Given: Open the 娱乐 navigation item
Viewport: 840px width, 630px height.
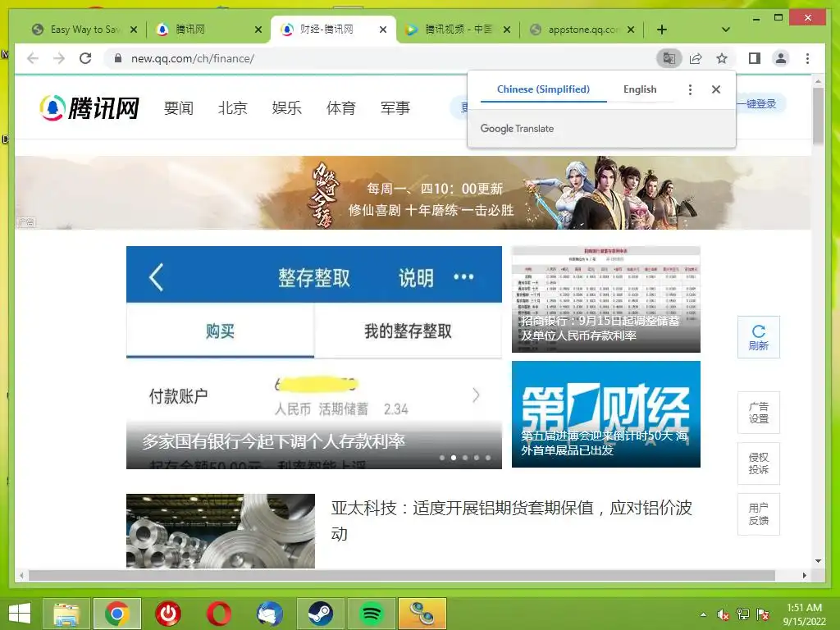Looking at the screenshot, I should point(286,107).
